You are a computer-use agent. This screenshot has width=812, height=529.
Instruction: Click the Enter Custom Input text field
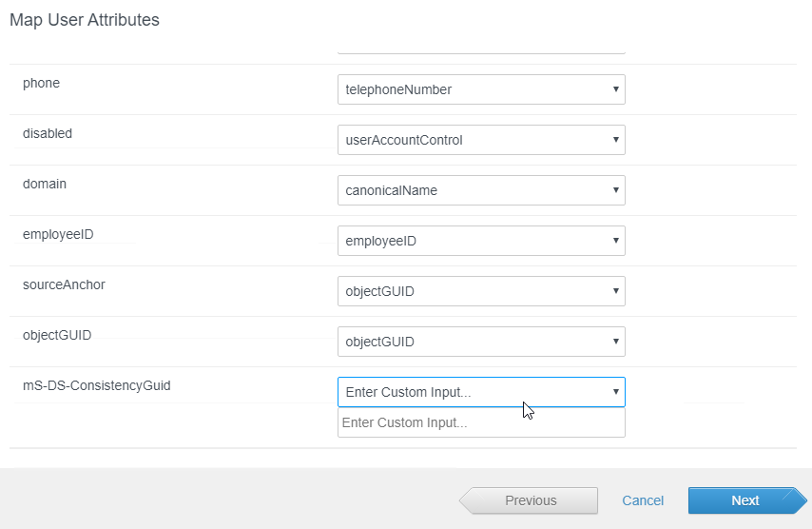point(481,422)
